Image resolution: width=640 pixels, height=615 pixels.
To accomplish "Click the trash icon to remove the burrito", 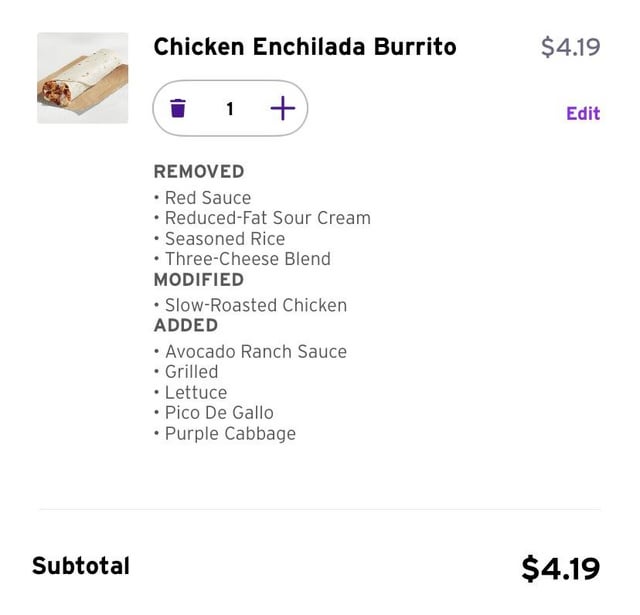I will (x=178, y=108).
